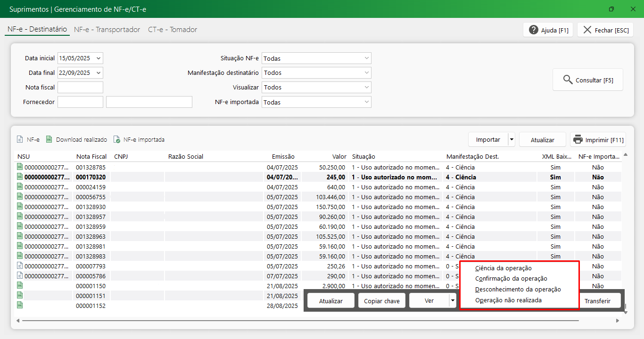Image resolution: width=644 pixels, height=339 pixels.
Task: Open the Manifestação destinatário dropdown
Action: point(367,73)
